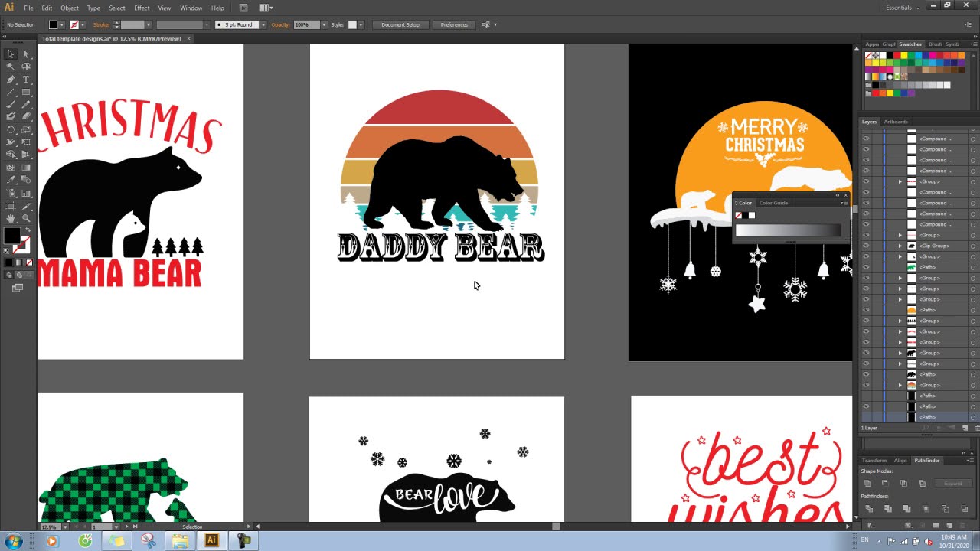Select the Scale tool

click(25, 130)
